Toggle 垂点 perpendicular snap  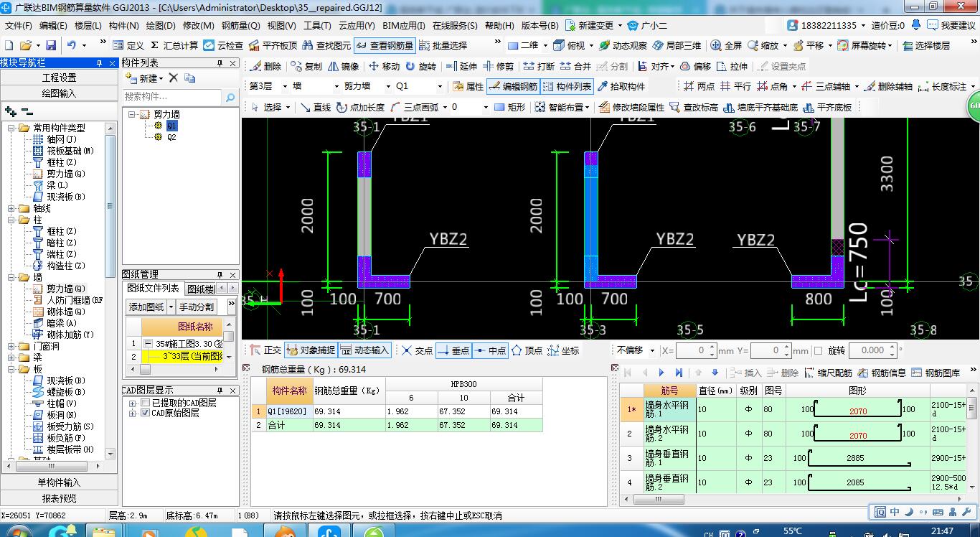click(x=453, y=350)
